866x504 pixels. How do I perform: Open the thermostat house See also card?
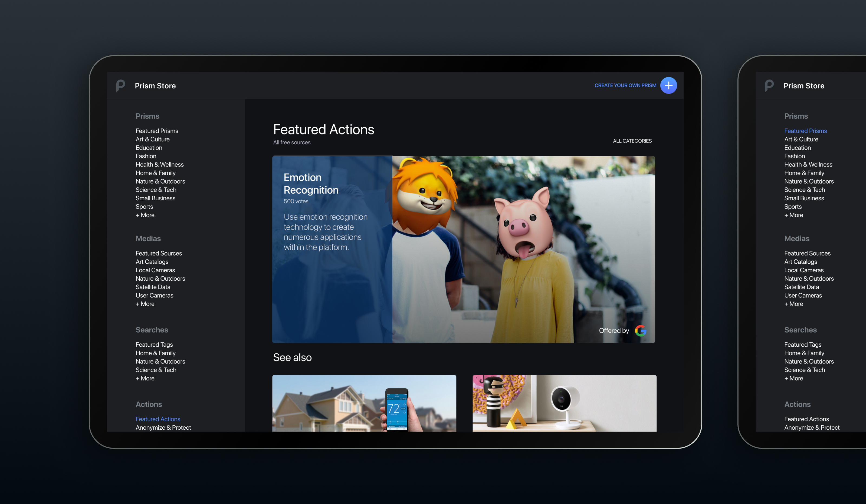(x=364, y=403)
